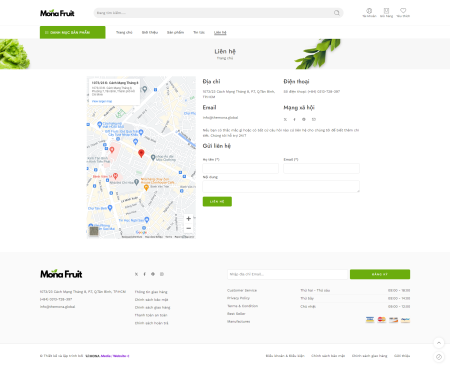
Task: Click the newsletter email input field
Action: 288,274
